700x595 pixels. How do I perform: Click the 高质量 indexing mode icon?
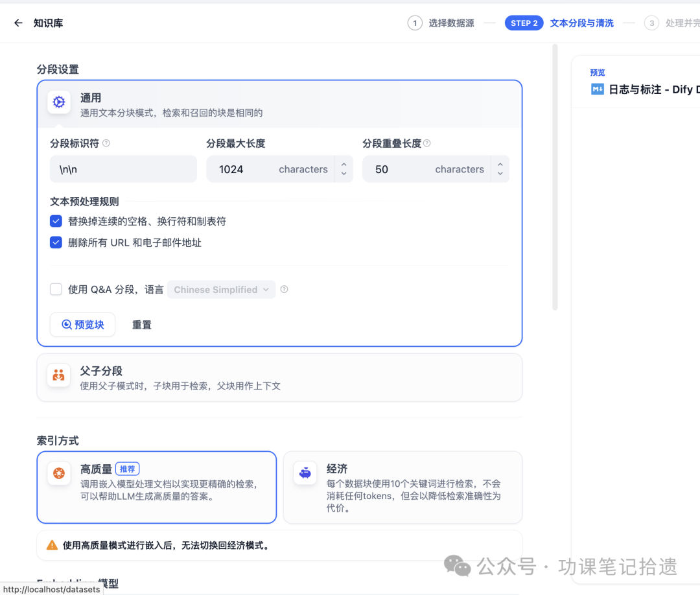coord(59,473)
